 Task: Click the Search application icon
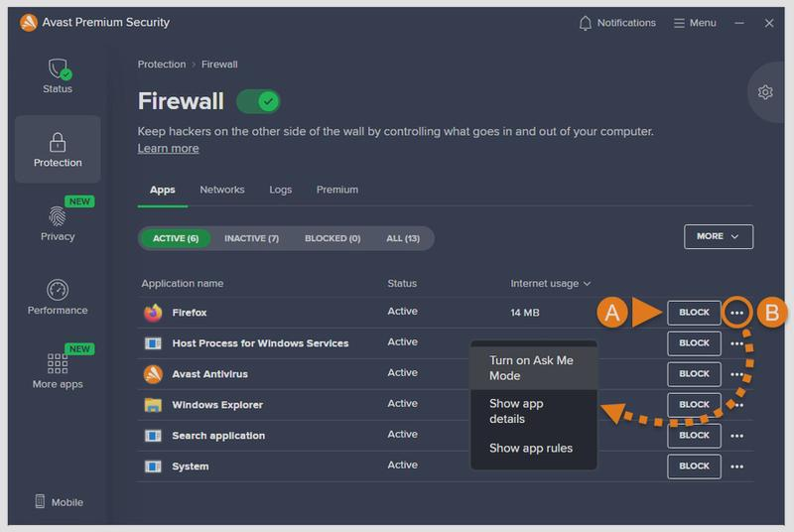tap(153, 436)
